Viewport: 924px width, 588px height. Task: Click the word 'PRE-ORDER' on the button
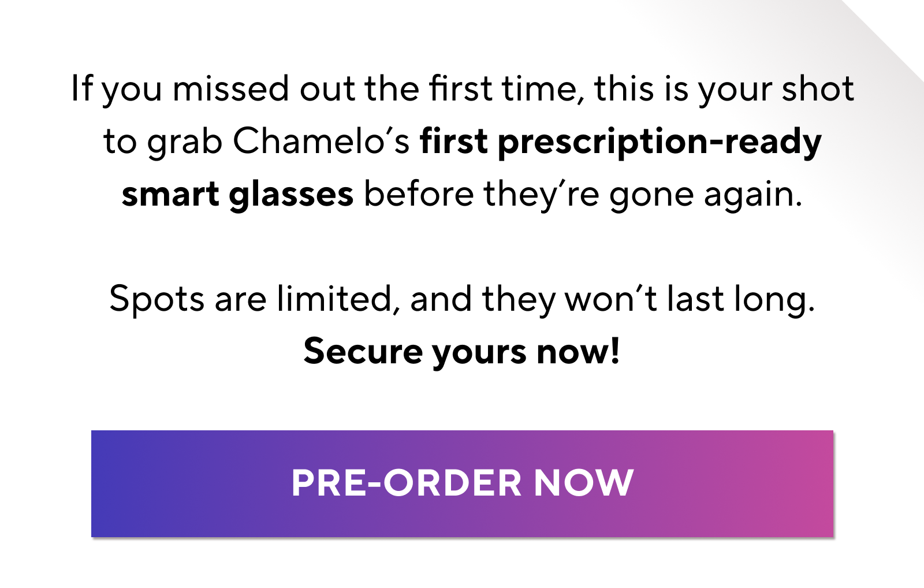407,483
